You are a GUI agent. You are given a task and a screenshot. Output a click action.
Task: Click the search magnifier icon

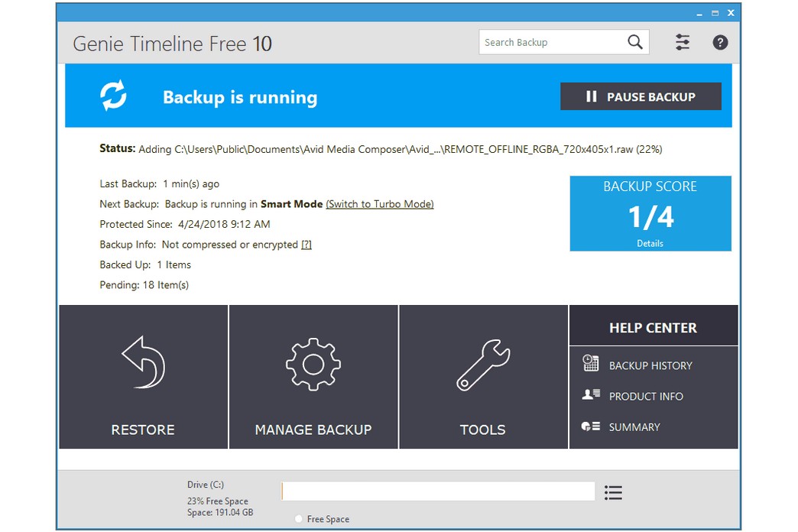634,43
